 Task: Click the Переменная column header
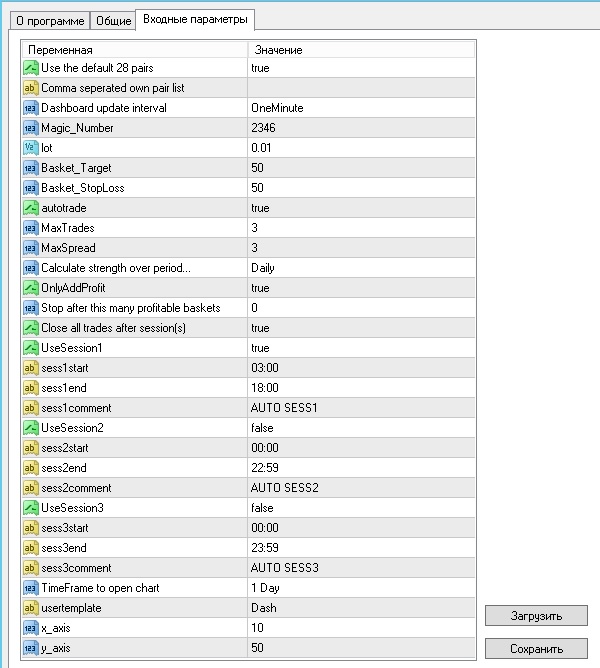[x=134, y=50]
